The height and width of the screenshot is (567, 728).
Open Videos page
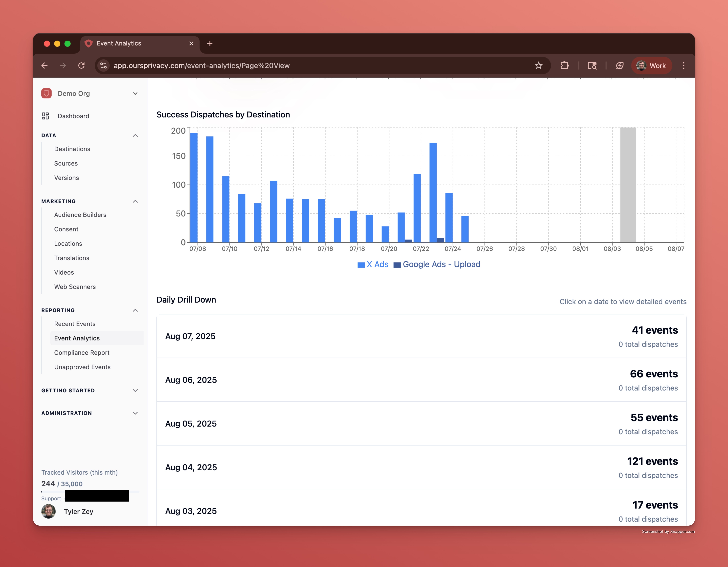[64, 272]
